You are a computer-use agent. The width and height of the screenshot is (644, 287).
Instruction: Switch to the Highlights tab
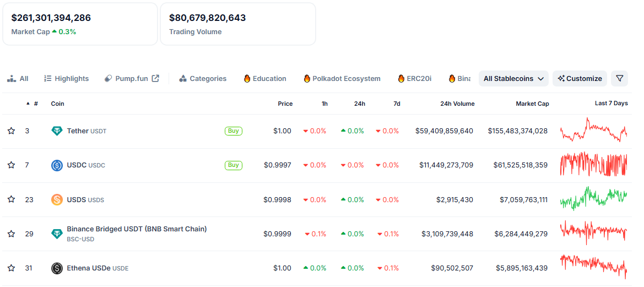[x=66, y=78]
